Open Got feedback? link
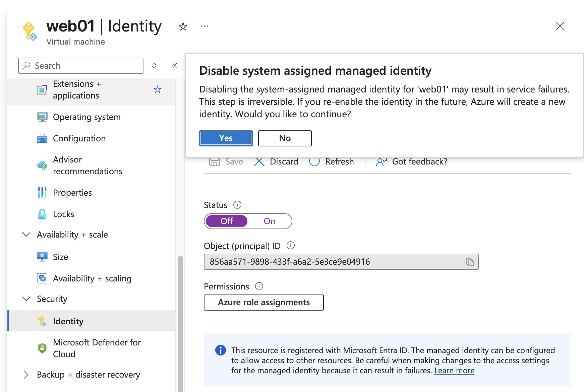The image size is (584, 392). pos(412,161)
